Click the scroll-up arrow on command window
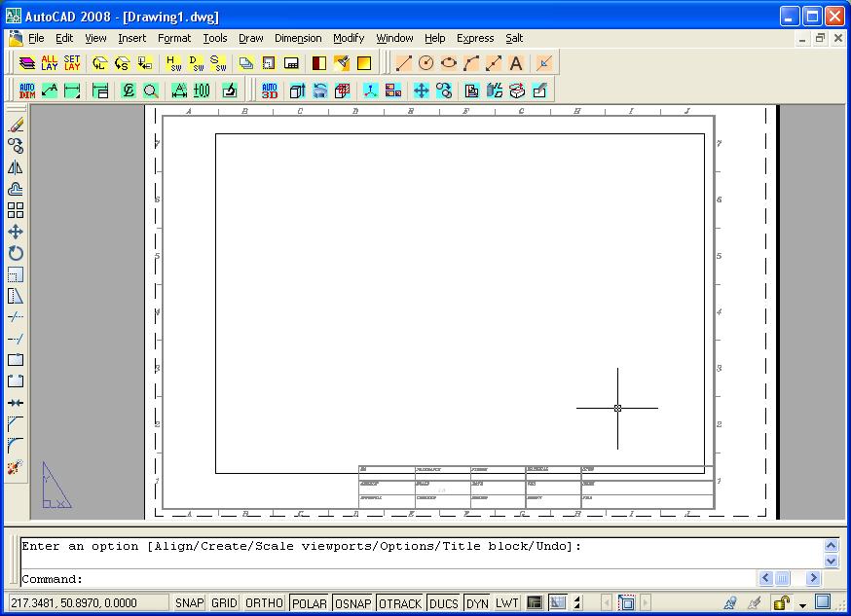Image resolution: width=851 pixels, height=616 pixels. click(x=832, y=545)
